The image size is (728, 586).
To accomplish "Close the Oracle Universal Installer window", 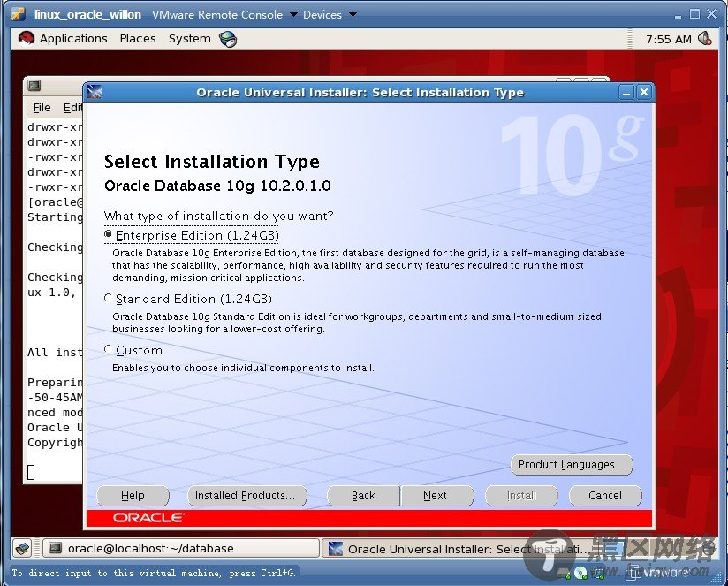I will pos(644,93).
